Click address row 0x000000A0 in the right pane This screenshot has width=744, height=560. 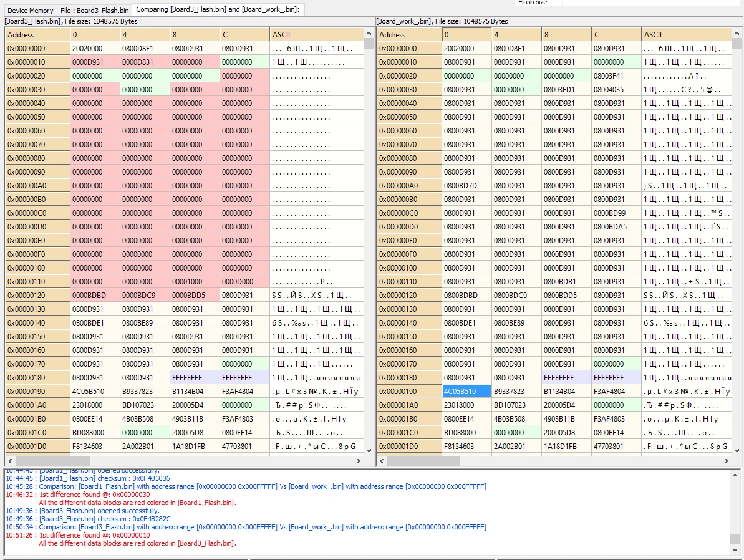coord(410,186)
